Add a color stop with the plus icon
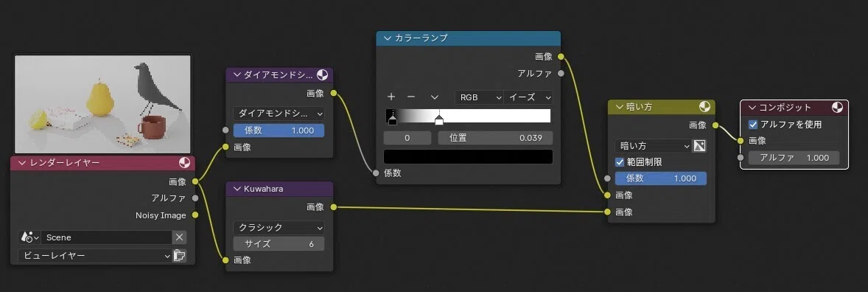 click(x=391, y=97)
